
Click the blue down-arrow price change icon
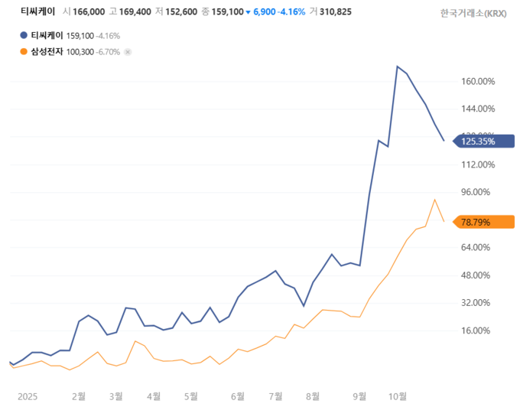(248, 13)
